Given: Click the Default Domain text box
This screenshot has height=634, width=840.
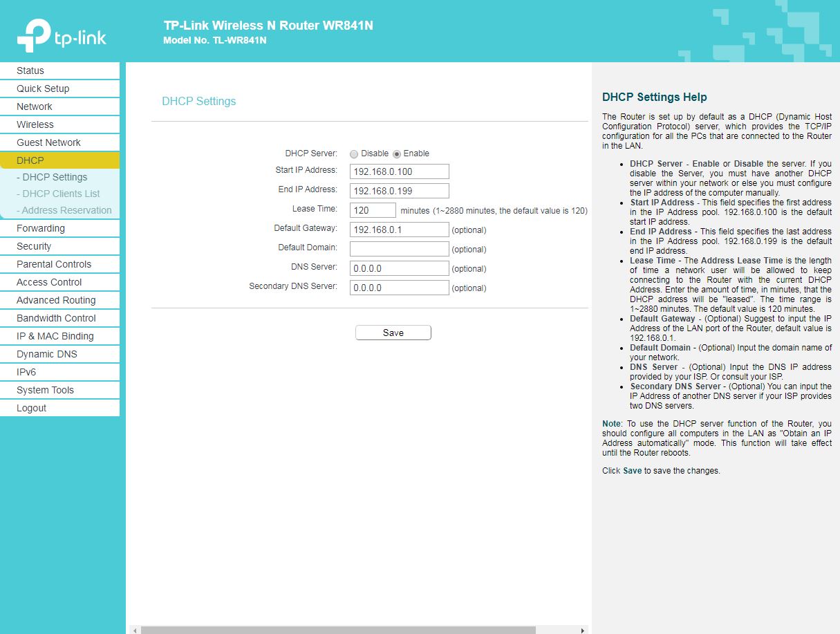Looking at the screenshot, I should (399, 249).
